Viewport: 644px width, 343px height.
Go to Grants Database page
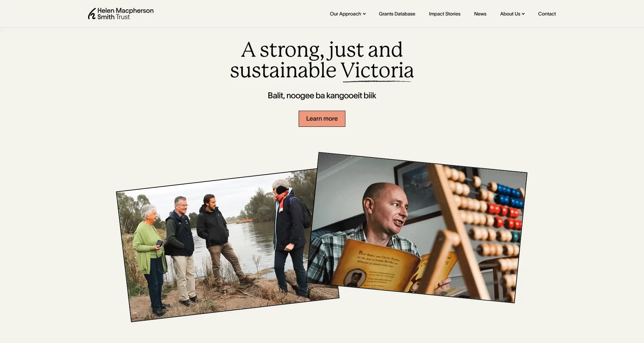(397, 14)
